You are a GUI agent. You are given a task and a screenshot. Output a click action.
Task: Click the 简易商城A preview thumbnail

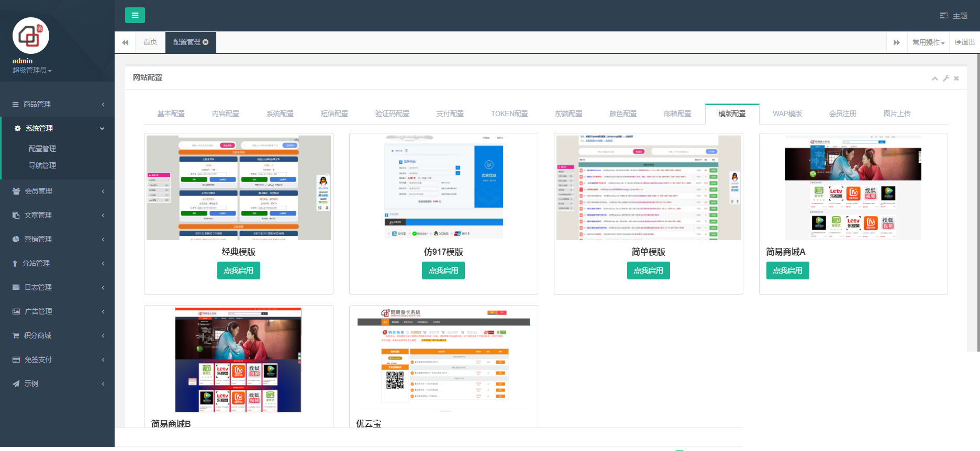click(853, 188)
